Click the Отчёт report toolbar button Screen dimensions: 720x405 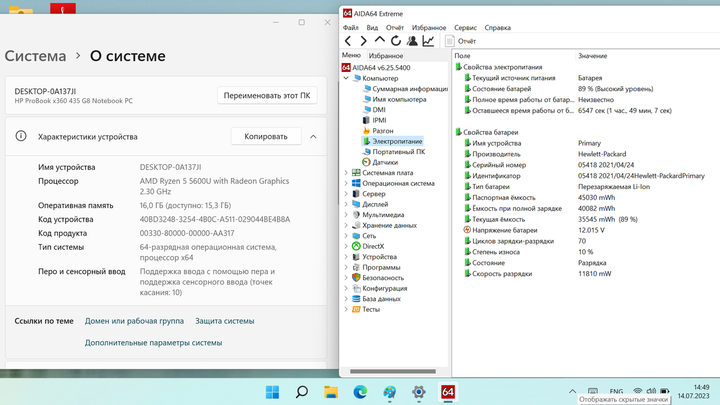coord(461,41)
